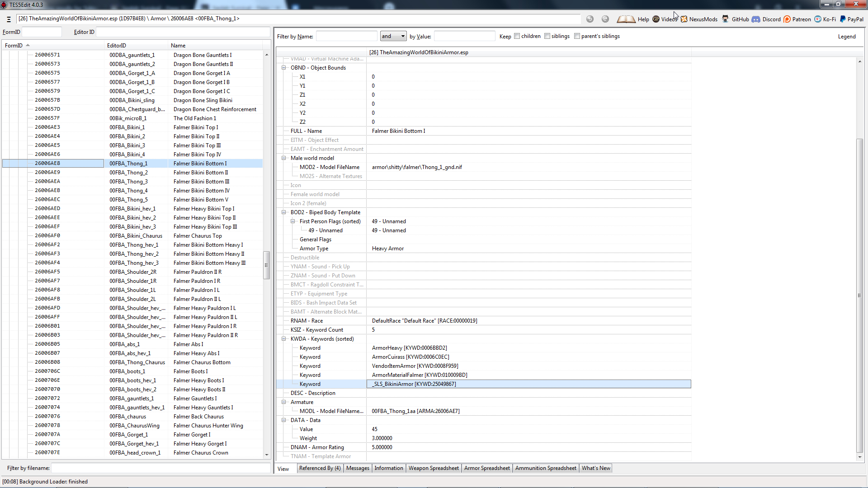Image resolution: width=868 pixels, height=488 pixels.
Task: Click the navigate back arrow button
Action: click(590, 19)
